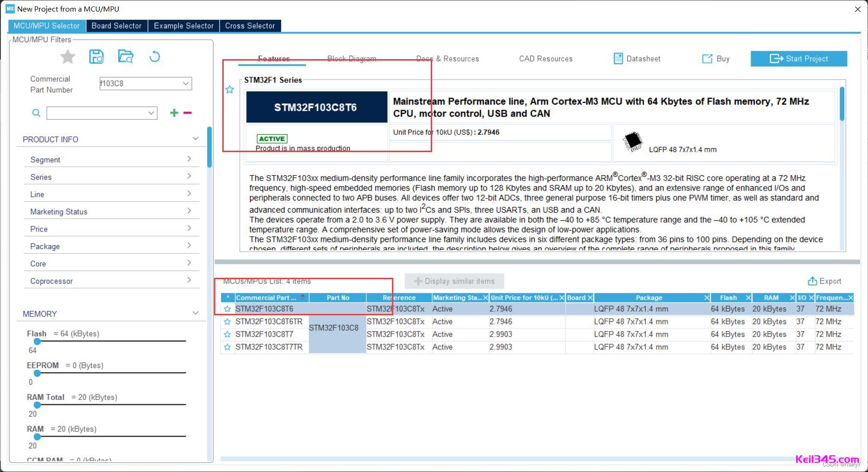Remove the RAM column from the table

pos(792,298)
